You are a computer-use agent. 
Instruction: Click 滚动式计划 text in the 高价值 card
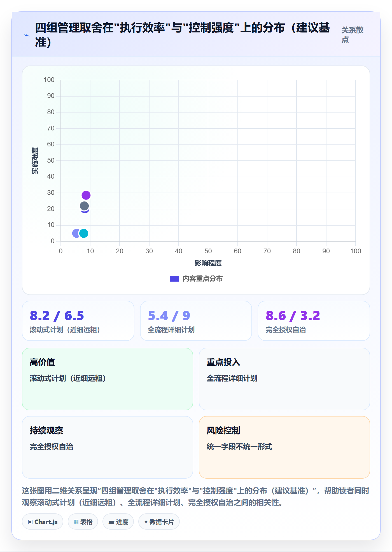tap(68, 378)
